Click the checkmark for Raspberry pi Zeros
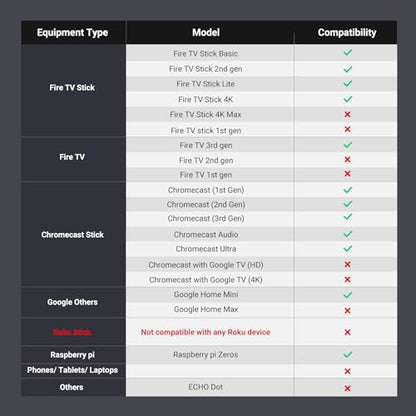This screenshot has width=416, height=416. point(348,354)
